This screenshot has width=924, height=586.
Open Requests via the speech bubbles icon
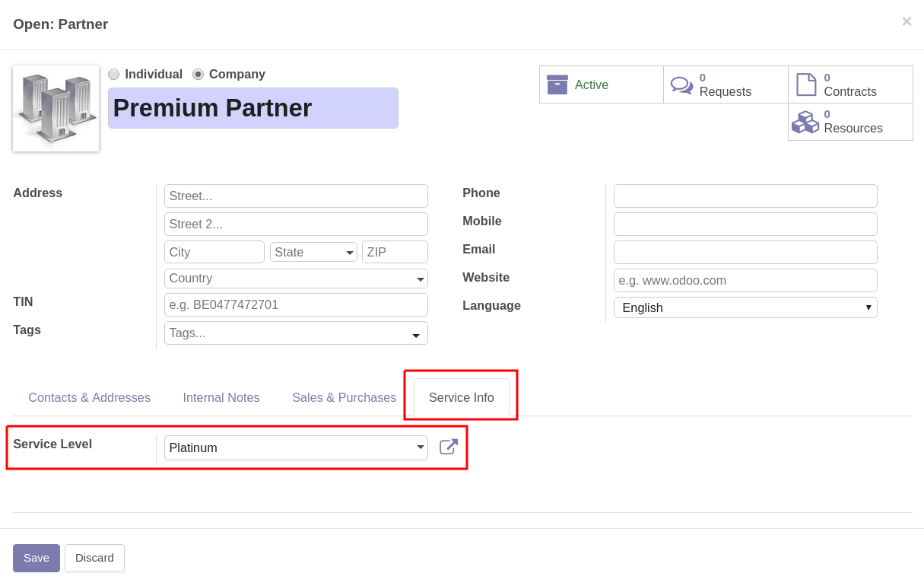point(681,84)
